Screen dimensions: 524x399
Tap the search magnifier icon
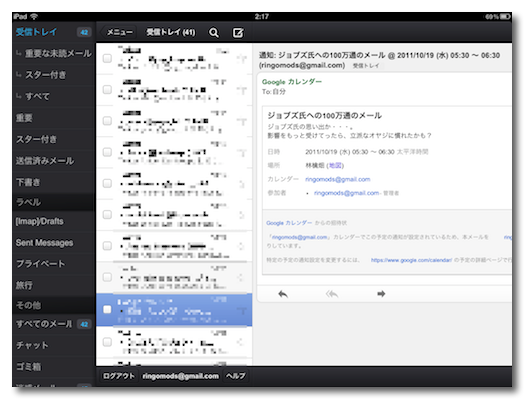pyautogui.click(x=214, y=32)
